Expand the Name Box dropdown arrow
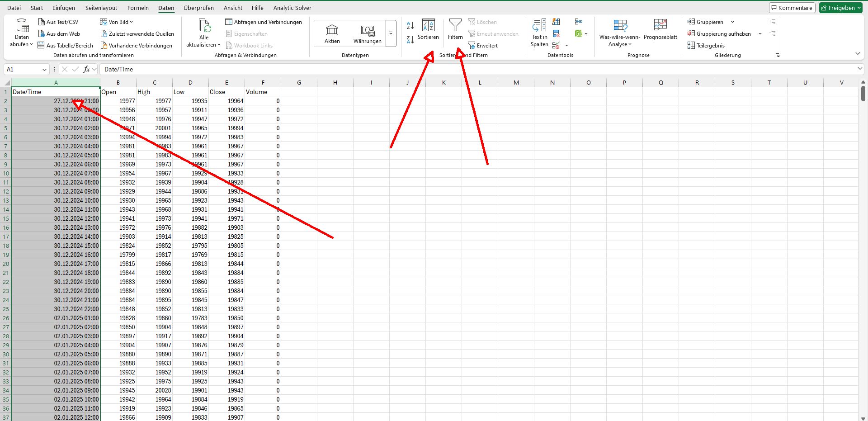 44,70
